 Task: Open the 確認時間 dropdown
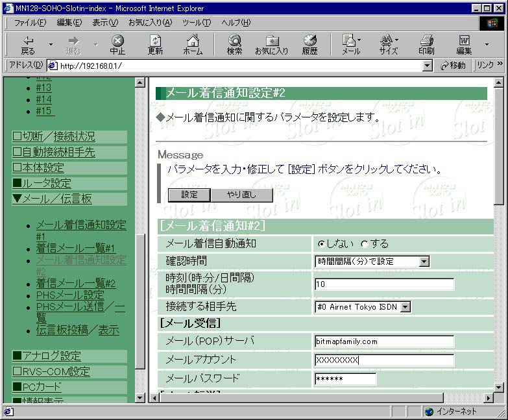tap(424, 262)
